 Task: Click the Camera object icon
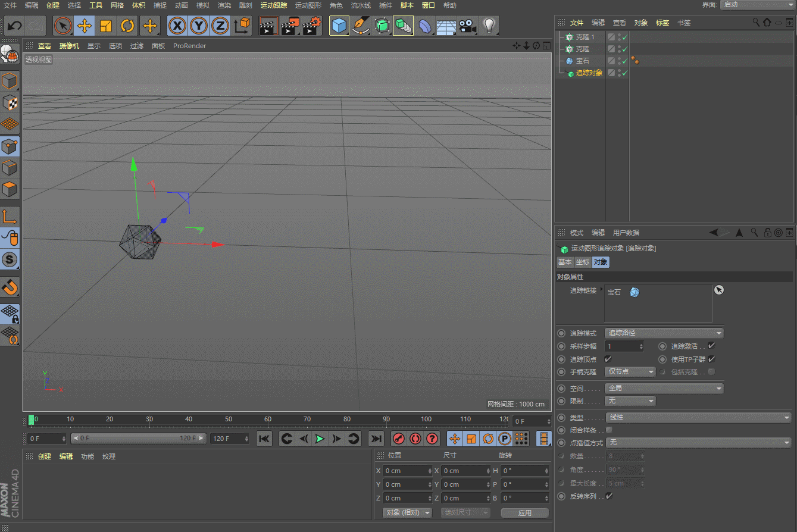click(468, 26)
